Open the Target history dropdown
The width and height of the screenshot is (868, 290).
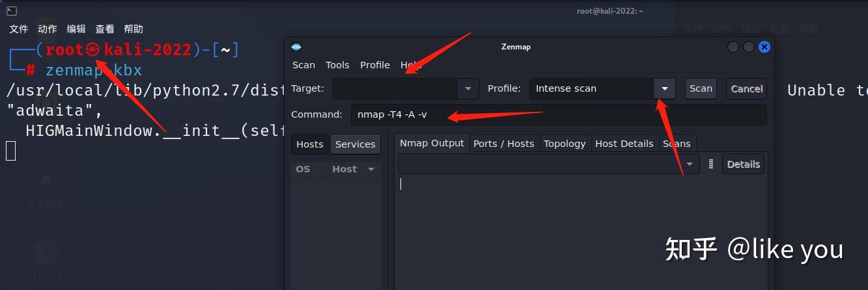click(x=468, y=88)
